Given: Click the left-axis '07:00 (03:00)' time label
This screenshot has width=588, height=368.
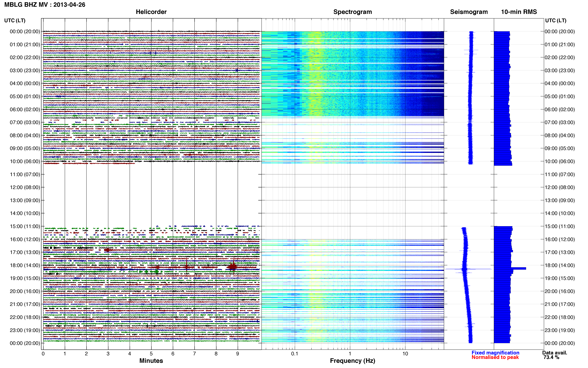Looking at the screenshot, I should click(25, 122).
